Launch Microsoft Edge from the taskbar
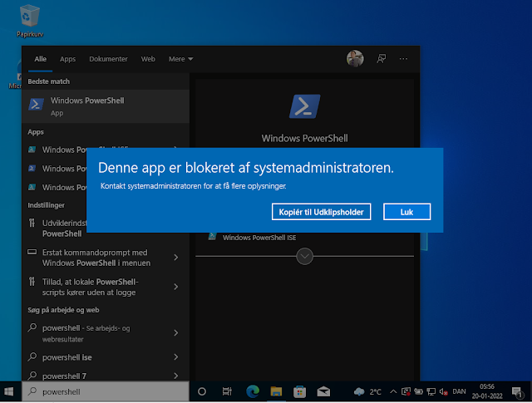 coord(253,392)
